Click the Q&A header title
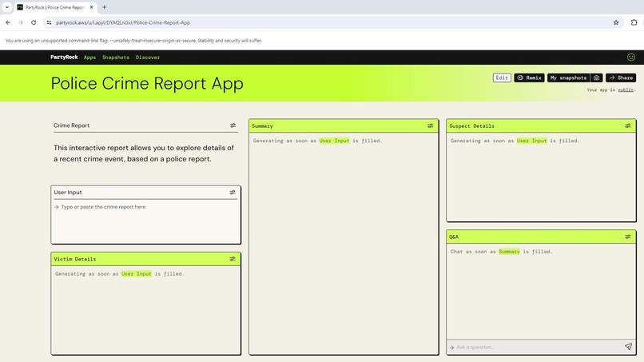 click(453, 237)
